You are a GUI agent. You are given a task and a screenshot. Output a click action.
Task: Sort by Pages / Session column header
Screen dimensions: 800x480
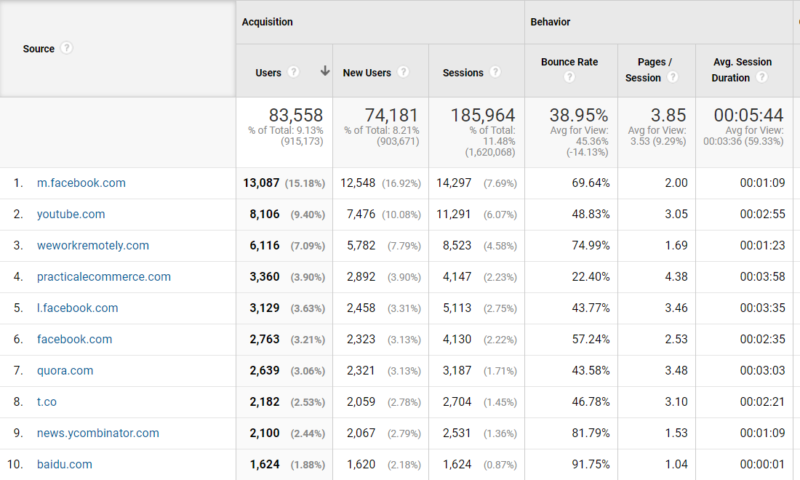pyautogui.click(x=649, y=70)
